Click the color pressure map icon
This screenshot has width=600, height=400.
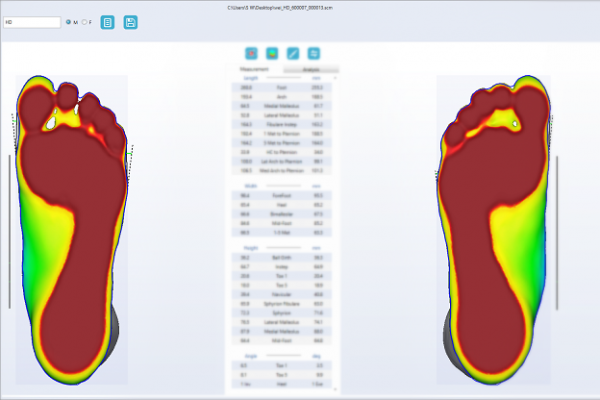coord(272,54)
